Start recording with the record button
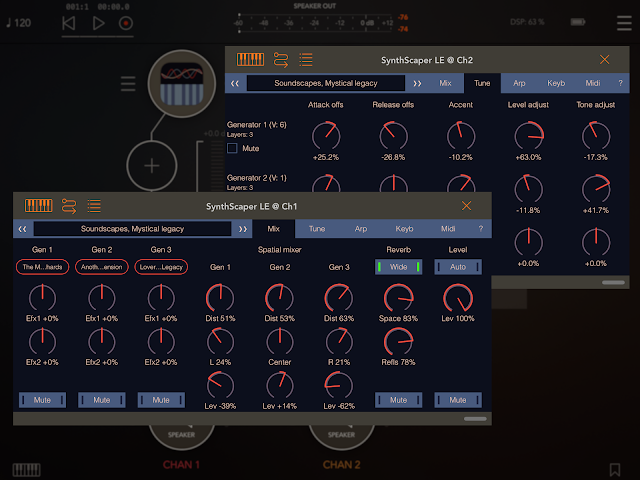 pos(126,23)
